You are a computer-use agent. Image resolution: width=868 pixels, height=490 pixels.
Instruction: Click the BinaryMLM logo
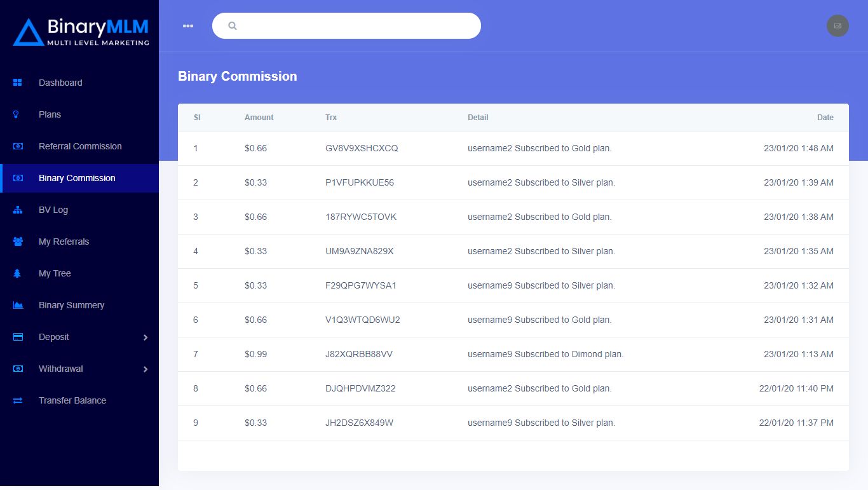(81, 32)
